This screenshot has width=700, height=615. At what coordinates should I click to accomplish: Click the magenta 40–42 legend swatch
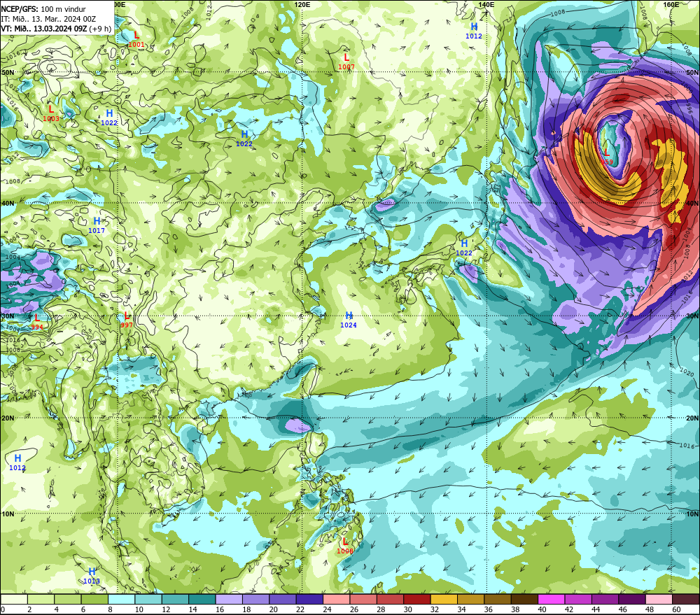pos(552,600)
